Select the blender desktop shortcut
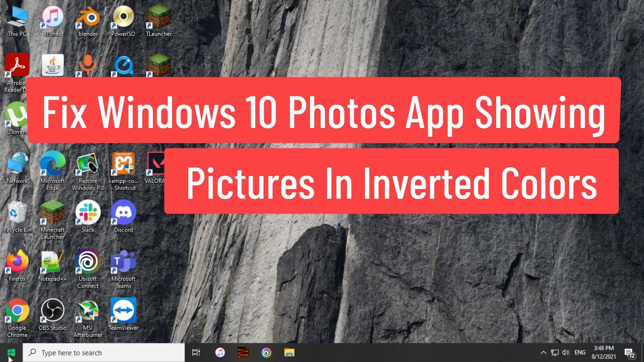 point(88,21)
